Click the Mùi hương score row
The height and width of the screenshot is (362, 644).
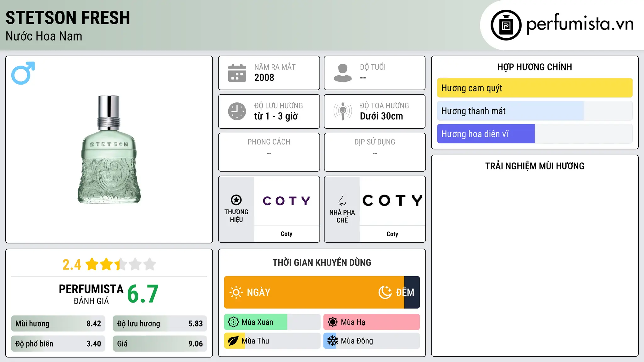[x=58, y=324]
